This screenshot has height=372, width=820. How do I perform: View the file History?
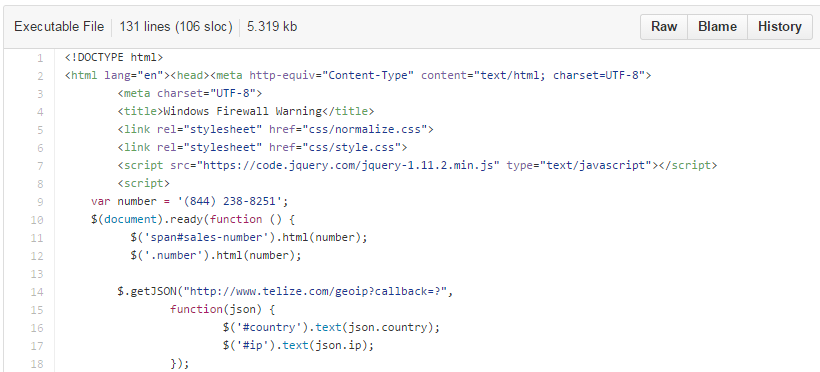point(780,27)
